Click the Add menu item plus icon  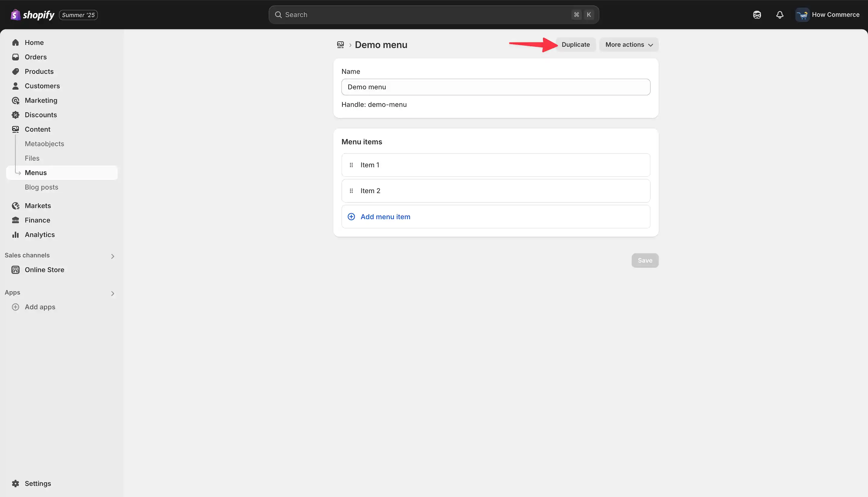(351, 217)
